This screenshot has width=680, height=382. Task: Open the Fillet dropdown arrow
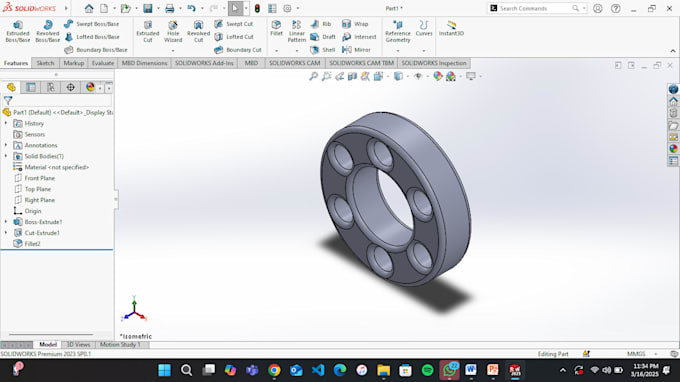point(276,51)
